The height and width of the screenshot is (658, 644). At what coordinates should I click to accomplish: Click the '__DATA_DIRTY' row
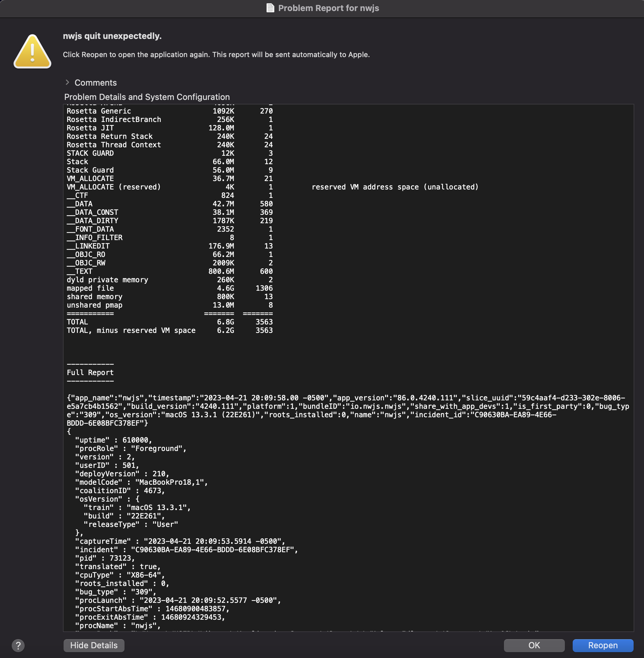pyautogui.click(x=170, y=221)
